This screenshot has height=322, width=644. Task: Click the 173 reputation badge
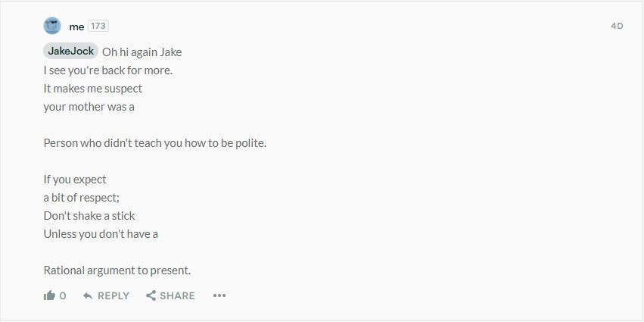pyautogui.click(x=98, y=26)
